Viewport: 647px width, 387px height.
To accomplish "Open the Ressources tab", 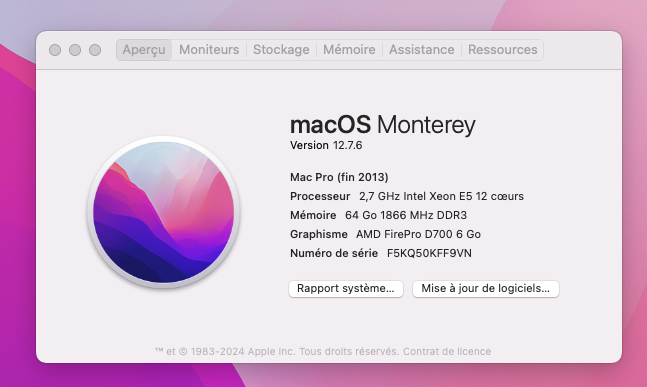I will (503, 50).
